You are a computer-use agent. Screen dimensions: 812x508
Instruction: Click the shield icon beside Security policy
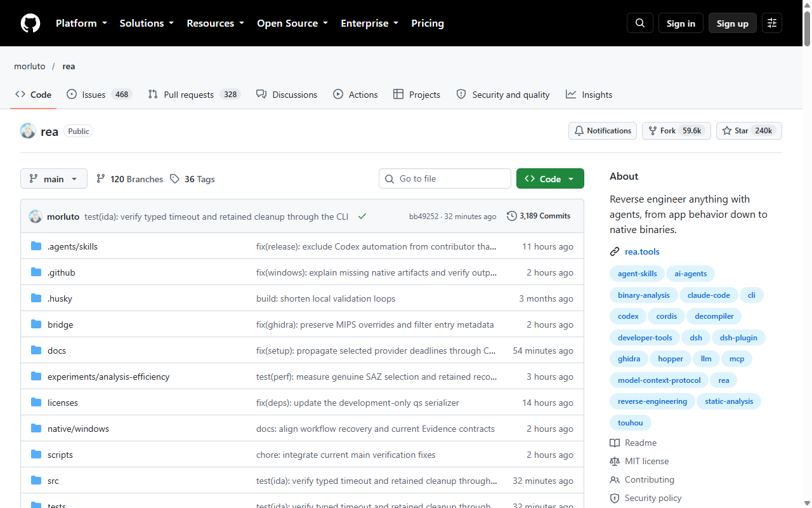[615, 498]
